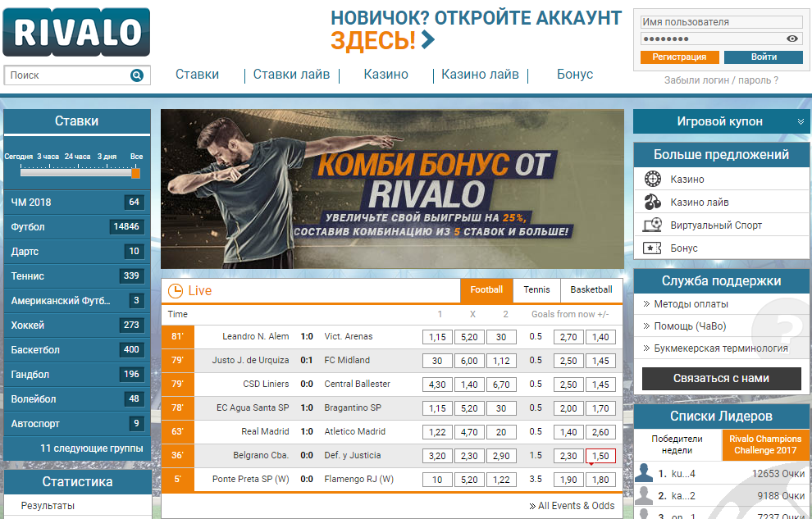
Task: Click the Live clock icon
Action: (176, 291)
